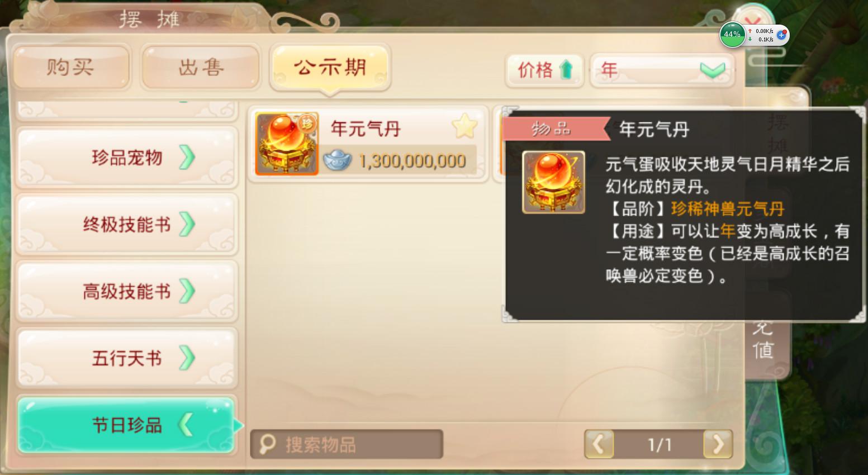Switch to the 购买 tab
The height and width of the screenshot is (475, 868).
click(71, 68)
